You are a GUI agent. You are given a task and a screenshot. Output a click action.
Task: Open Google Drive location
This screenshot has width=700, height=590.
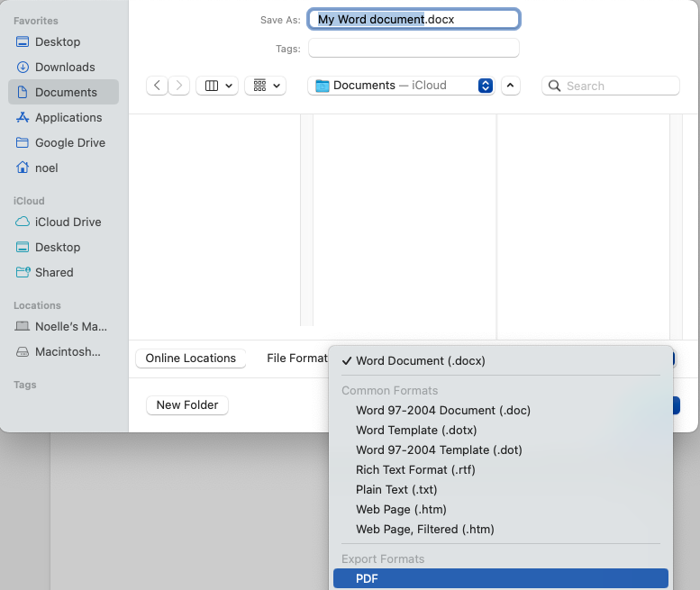[x=63, y=143]
